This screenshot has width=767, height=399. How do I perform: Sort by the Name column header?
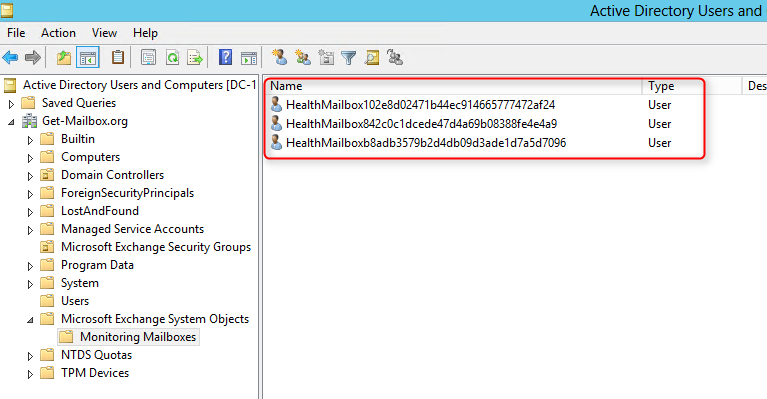coord(454,86)
